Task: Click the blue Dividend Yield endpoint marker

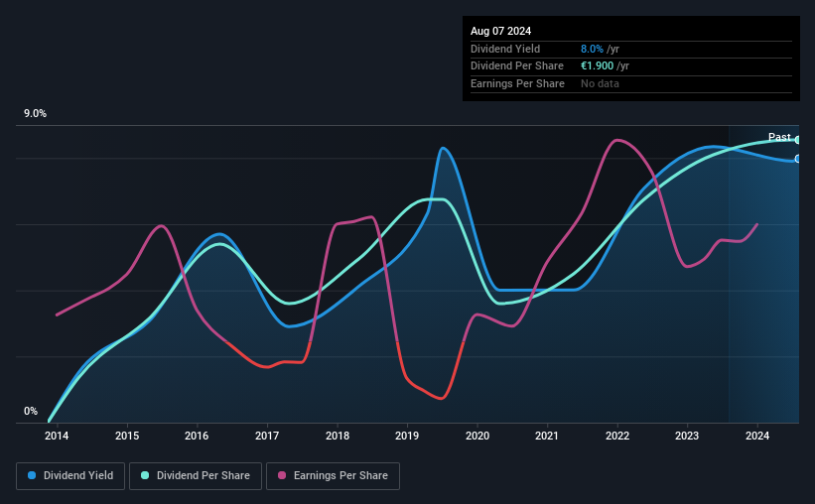Action: point(797,159)
